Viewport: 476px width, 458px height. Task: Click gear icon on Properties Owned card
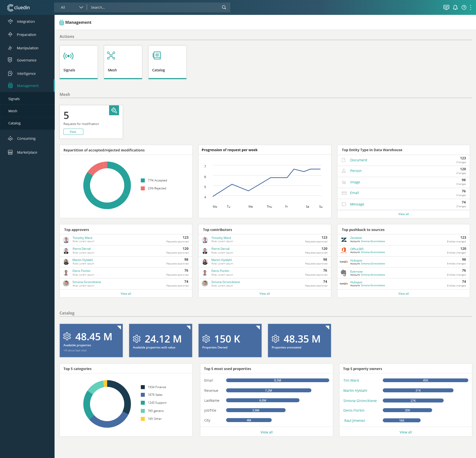(x=206, y=339)
